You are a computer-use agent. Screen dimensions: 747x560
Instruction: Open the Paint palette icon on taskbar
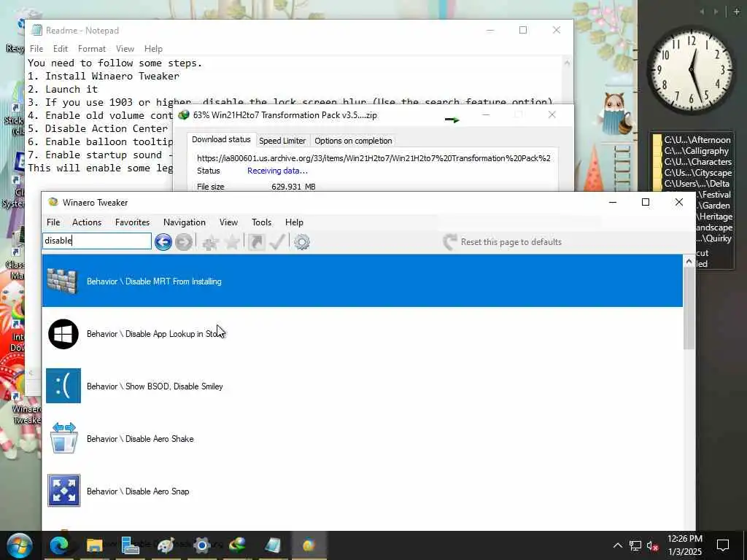click(x=166, y=545)
